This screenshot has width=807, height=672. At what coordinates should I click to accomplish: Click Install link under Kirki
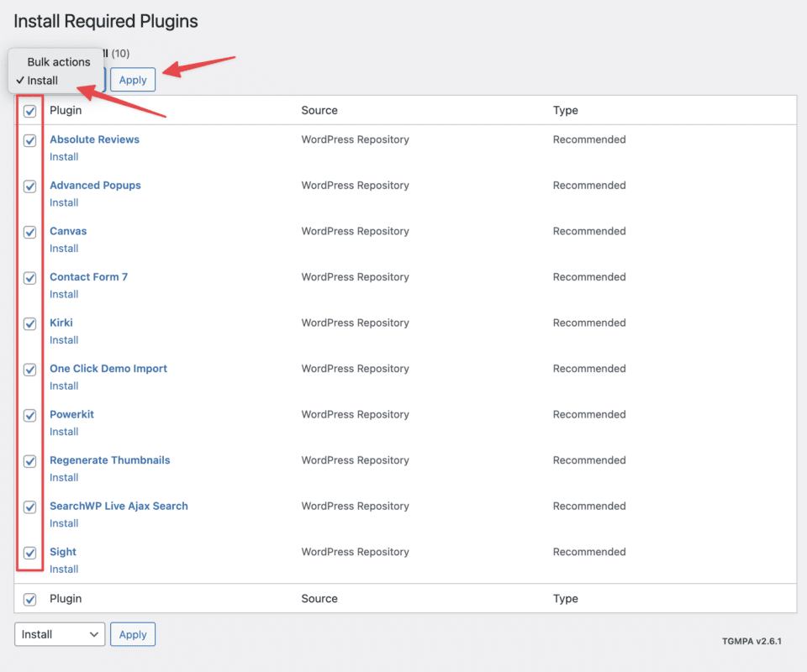64,340
